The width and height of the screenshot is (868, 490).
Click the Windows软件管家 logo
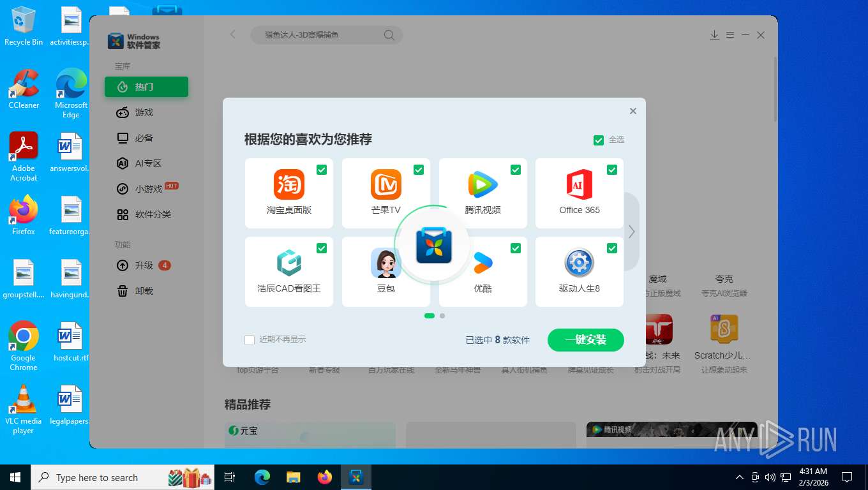[x=133, y=41]
